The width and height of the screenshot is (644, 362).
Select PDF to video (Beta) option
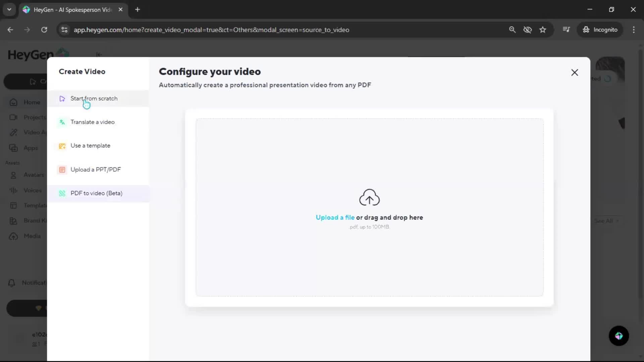96,193
